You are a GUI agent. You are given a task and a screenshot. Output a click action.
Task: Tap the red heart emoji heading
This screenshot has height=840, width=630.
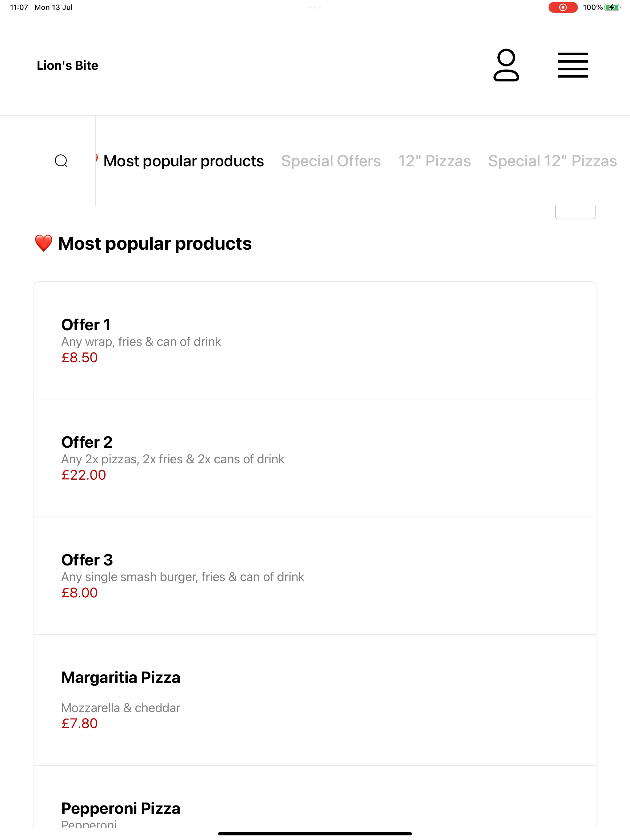coord(43,244)
